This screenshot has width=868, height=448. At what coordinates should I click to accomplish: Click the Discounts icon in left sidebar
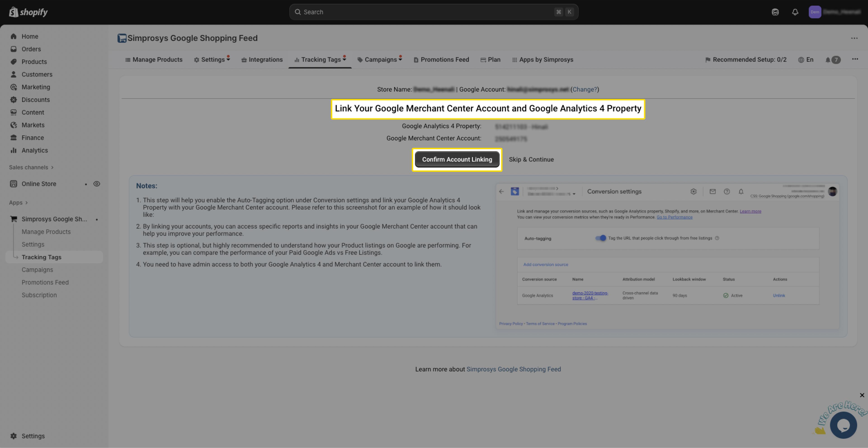coord(14,100)
